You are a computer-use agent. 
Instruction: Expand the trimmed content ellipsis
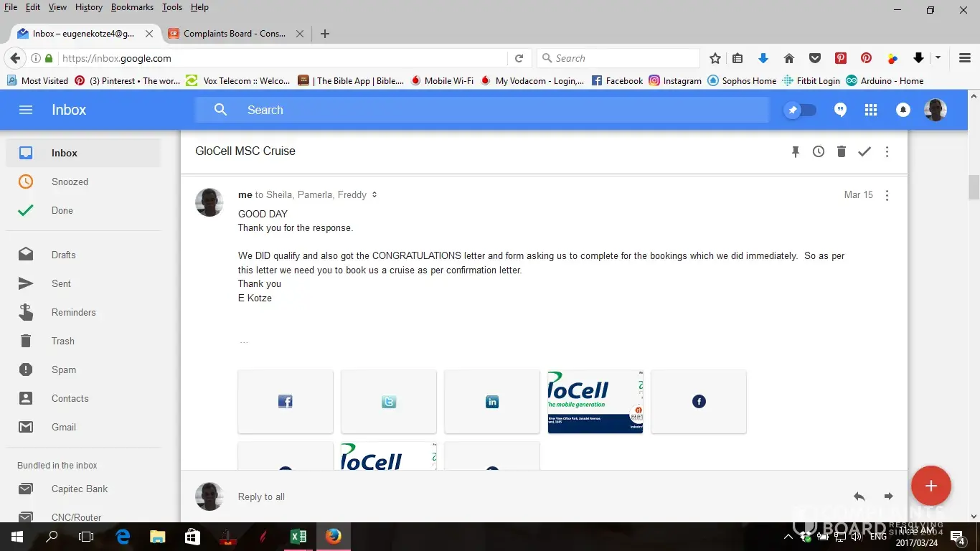(x=244, y=342)
